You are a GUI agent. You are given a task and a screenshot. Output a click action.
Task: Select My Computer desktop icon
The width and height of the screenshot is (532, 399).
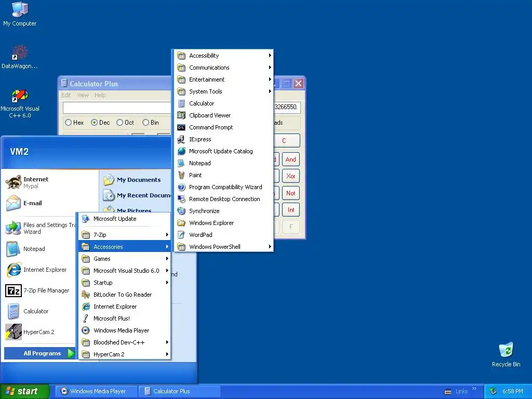[20, 14]
